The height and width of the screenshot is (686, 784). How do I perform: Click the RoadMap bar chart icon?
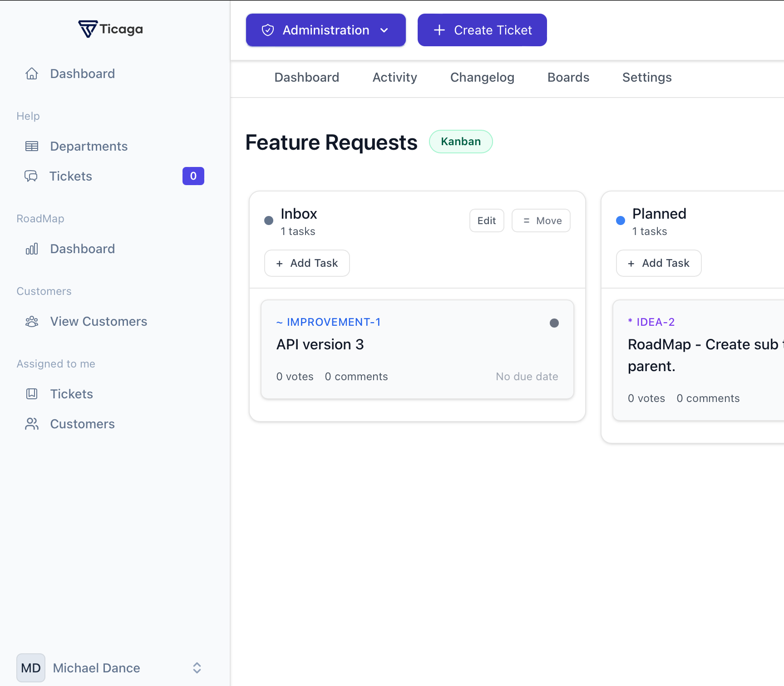(x=32, y=249)
